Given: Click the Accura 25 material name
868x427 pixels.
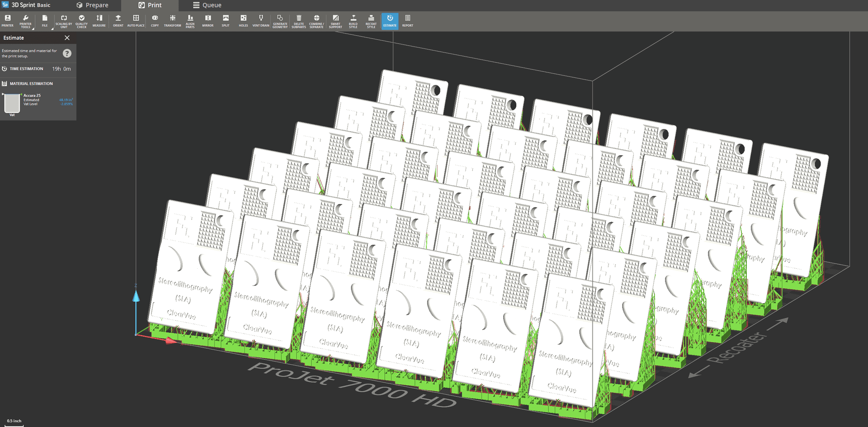Looking at the screenshot, I should [x=32, y=95].
